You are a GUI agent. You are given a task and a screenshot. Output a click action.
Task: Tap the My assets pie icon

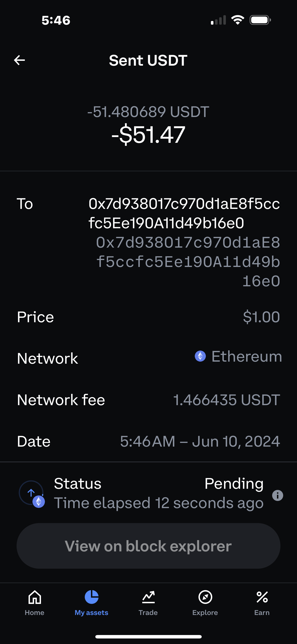[x=91, y=597]
